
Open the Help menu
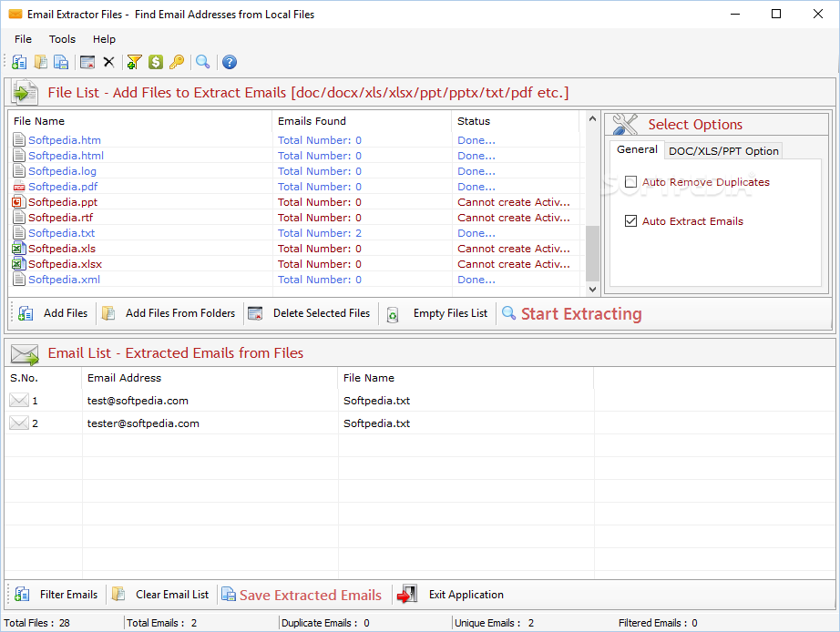[104, 39]
